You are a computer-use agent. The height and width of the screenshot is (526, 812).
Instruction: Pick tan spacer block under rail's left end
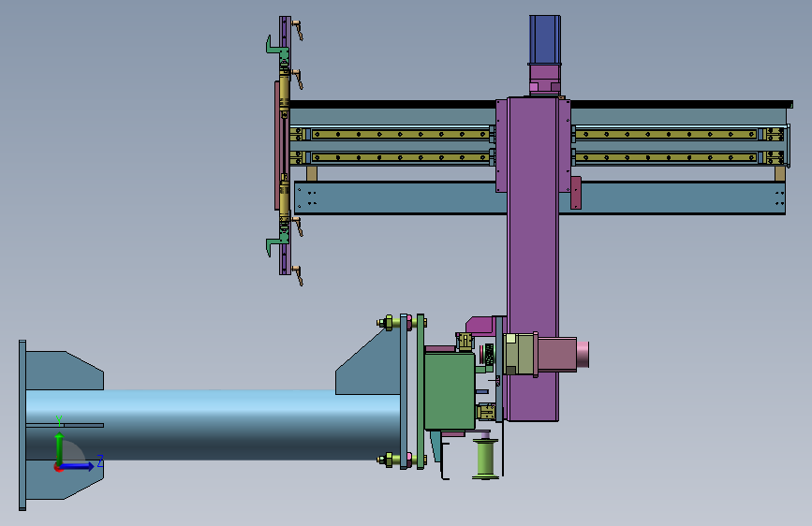tap(312, 173)
